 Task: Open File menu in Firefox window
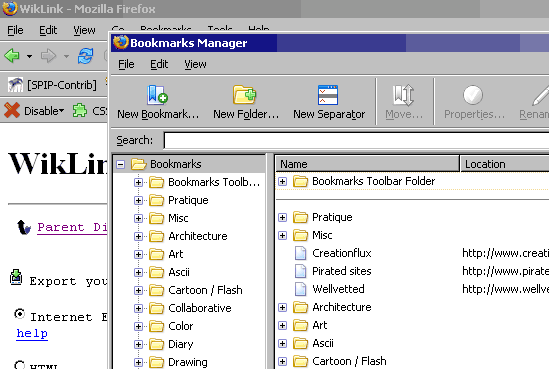(15, 30)
